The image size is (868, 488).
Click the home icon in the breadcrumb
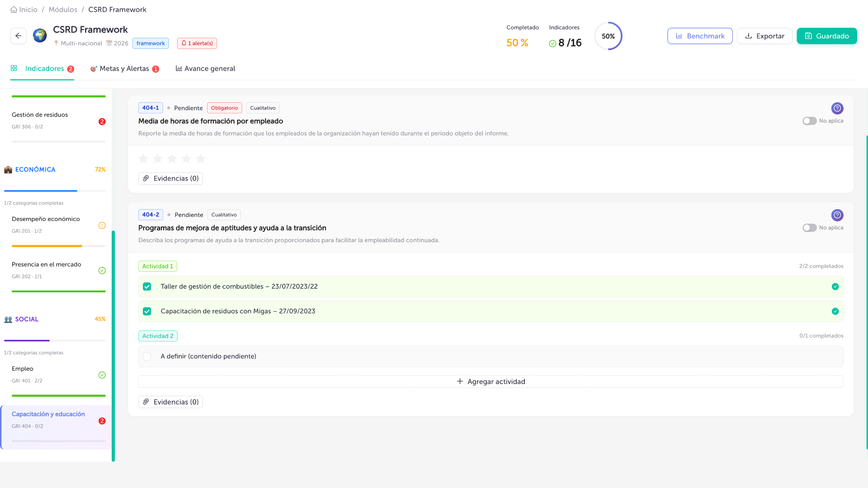tap(14, 9)
